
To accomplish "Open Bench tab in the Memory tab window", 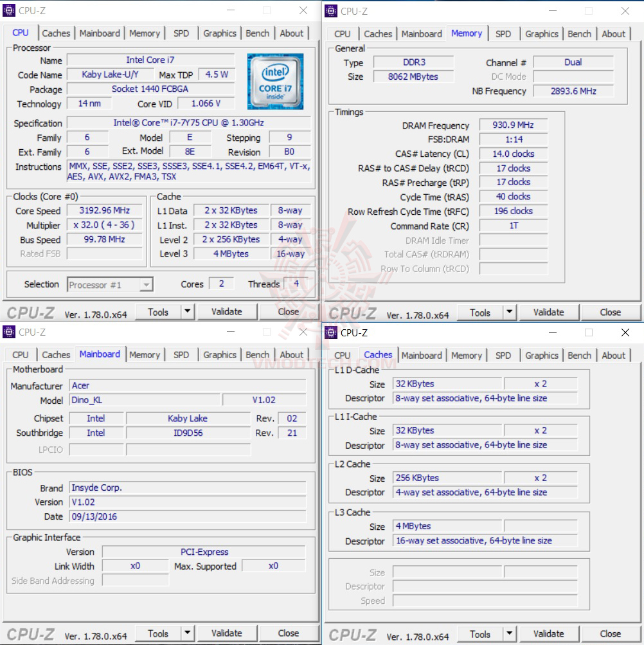I will click(580, 34).
